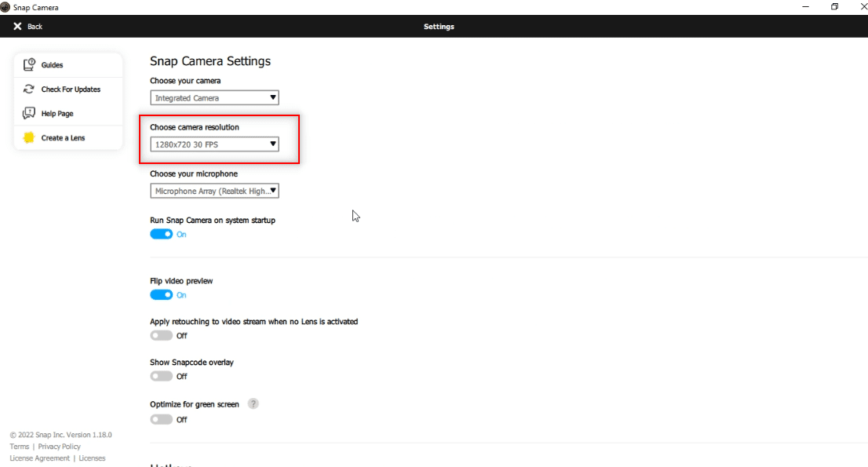Image resolution: width=868 pixels, height=467 pixels.
Task: Open the Guides sidebar item
Action: [68, 64]
